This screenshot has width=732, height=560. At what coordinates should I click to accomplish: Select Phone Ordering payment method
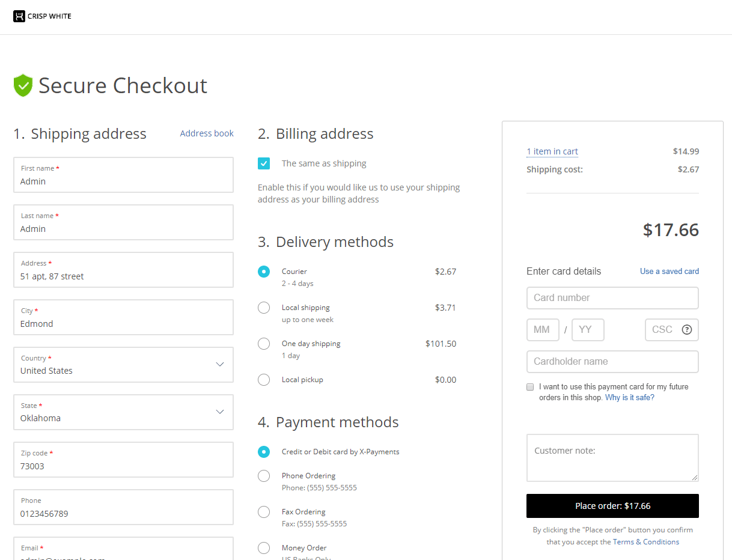coord(264,476)
